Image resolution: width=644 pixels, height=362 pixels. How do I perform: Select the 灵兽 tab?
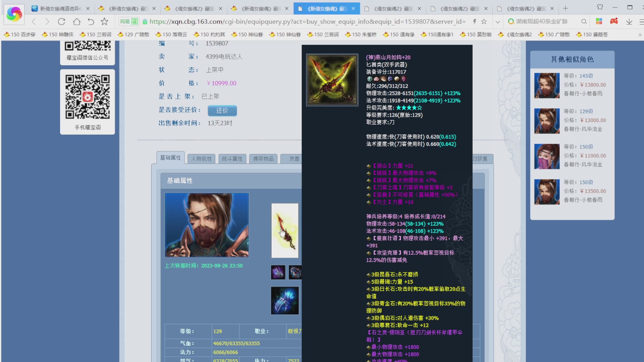tap(291, 159)
